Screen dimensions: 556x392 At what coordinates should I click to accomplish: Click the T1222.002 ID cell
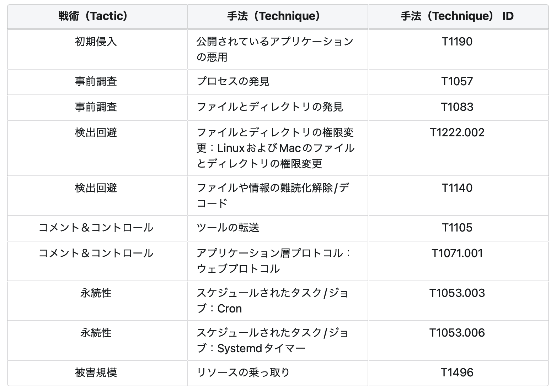click(457, 133)
